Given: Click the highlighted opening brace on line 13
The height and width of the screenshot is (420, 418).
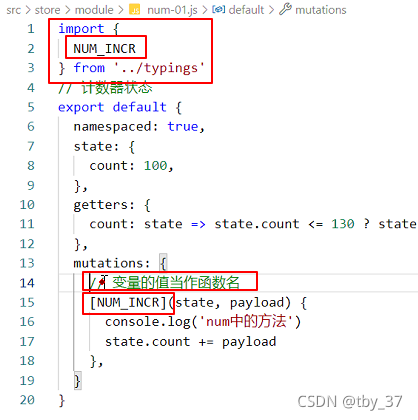Looking at the screenshot, I should [x=163, y=263].
